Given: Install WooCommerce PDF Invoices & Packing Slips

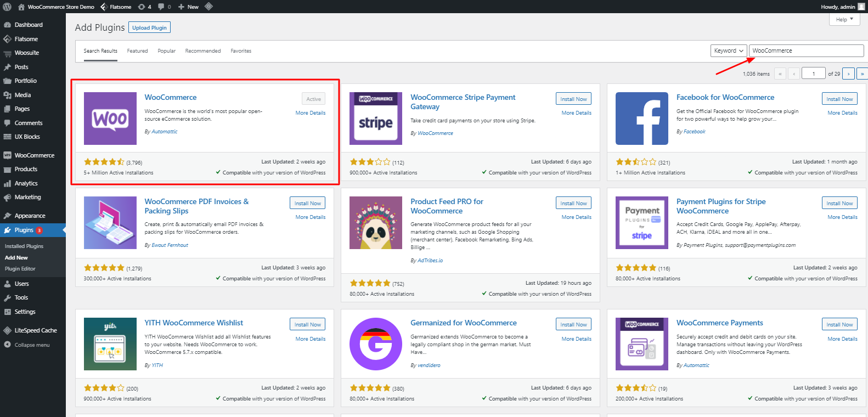Looking at the screenshot, I should (308, 203).
